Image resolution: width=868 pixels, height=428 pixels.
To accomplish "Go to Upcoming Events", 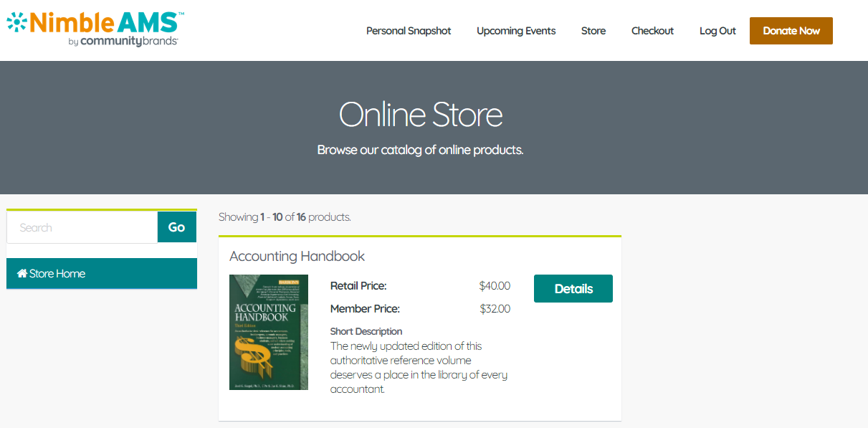I will click(516, 31).
